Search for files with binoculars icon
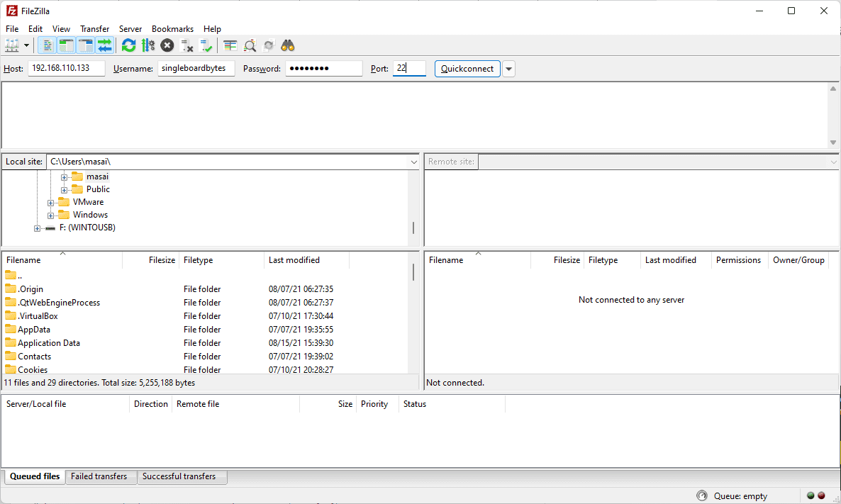This screenshot has height=504, width=841. coord(288,45)
